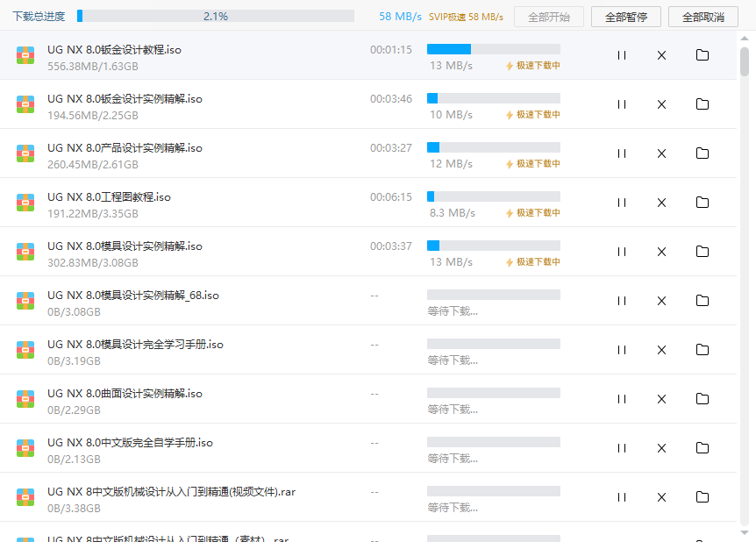Open folder for UG NX 8.0模具设计实例精解.iso
756x549 pixels.
(703, 252)
